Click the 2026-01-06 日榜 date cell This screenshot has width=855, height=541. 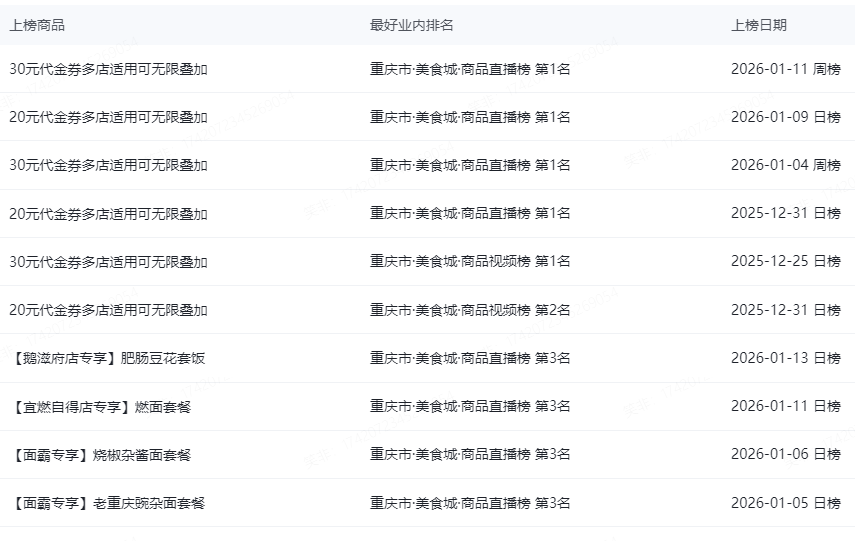point(786,454)
